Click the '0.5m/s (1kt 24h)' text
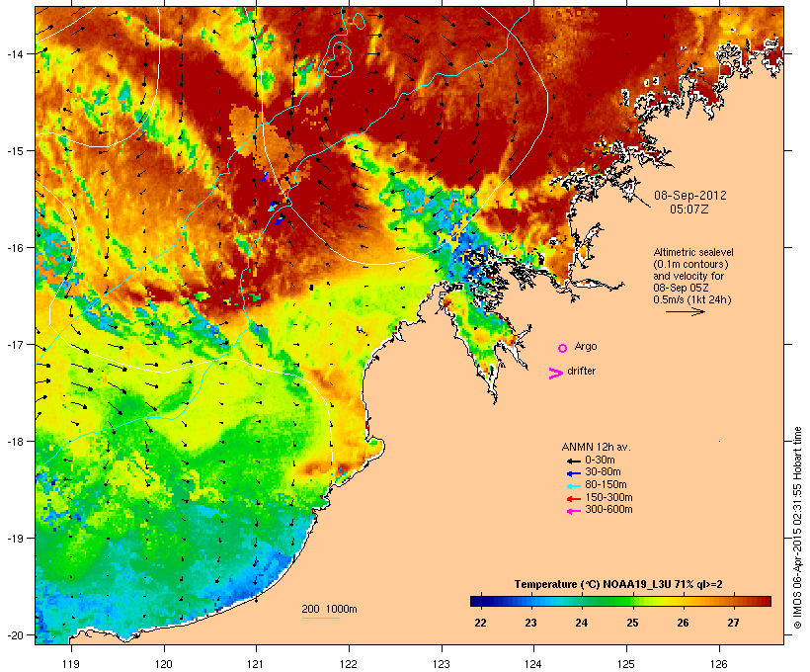Screen dimensions: 810x672 692,299
